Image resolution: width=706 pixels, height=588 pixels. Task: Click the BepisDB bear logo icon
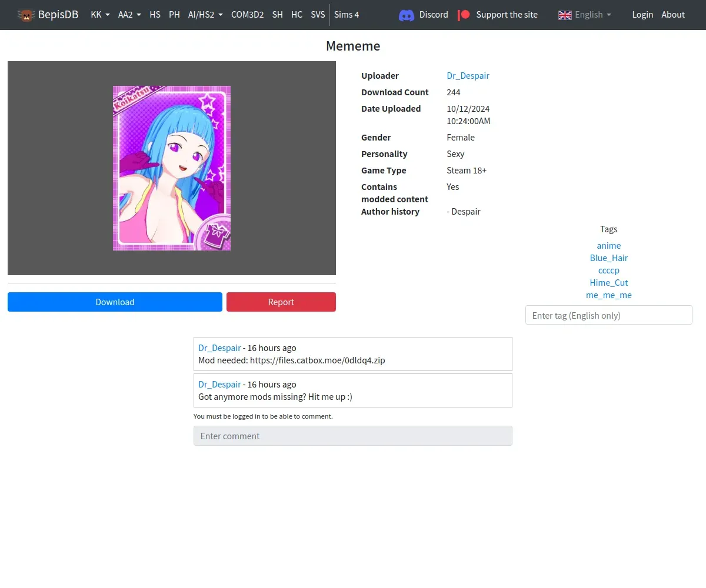[x=26, y=15]
